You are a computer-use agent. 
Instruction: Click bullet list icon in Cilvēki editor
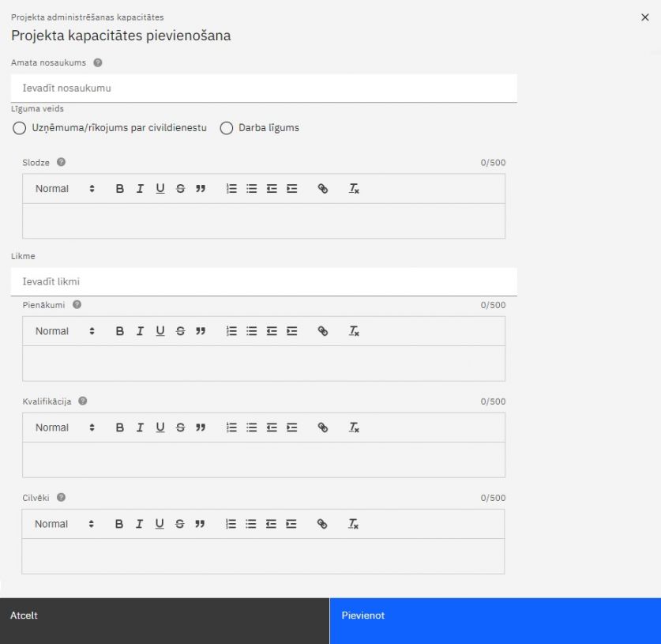252,524
